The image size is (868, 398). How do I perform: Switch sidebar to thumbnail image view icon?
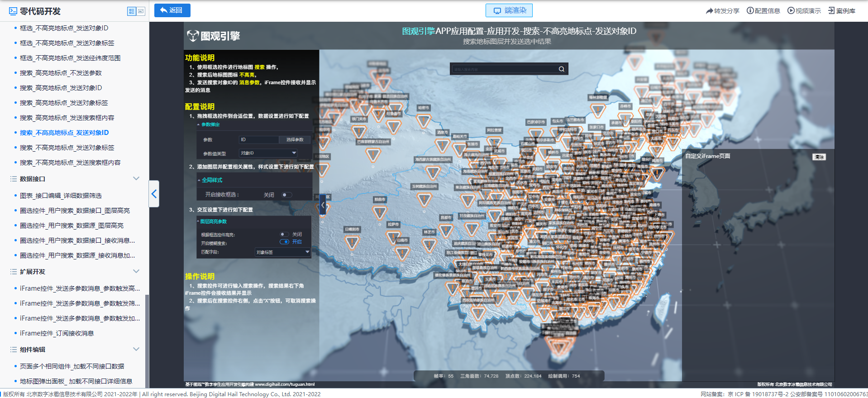(x=141, y=11)
